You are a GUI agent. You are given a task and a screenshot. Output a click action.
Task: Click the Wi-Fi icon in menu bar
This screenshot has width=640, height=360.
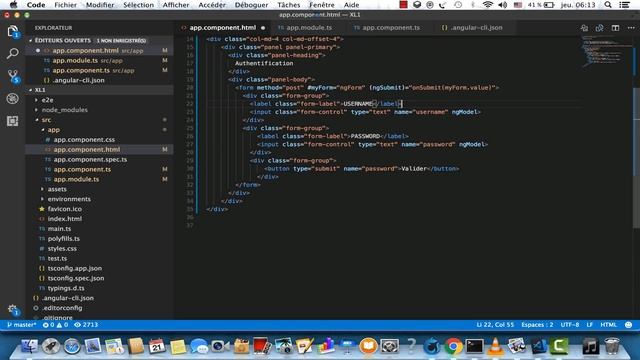487,5
